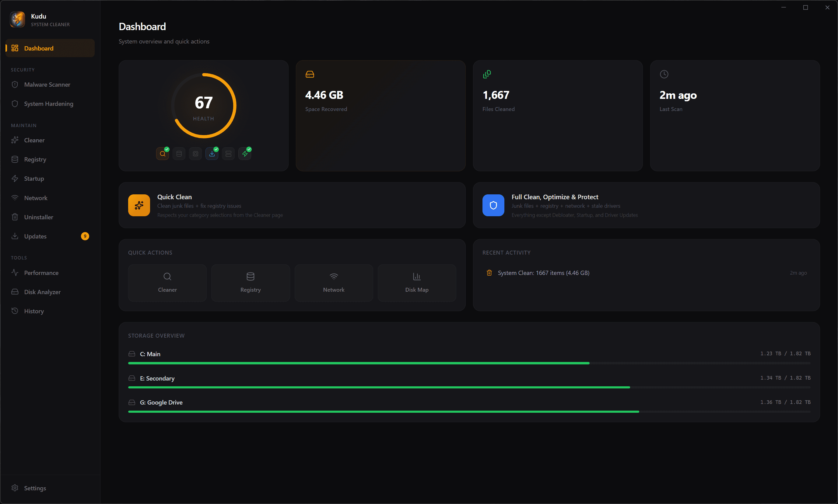Run Full Clean, Optimize & Protect
This screenshot has height=504, width=838.
[x=646, y=205]
